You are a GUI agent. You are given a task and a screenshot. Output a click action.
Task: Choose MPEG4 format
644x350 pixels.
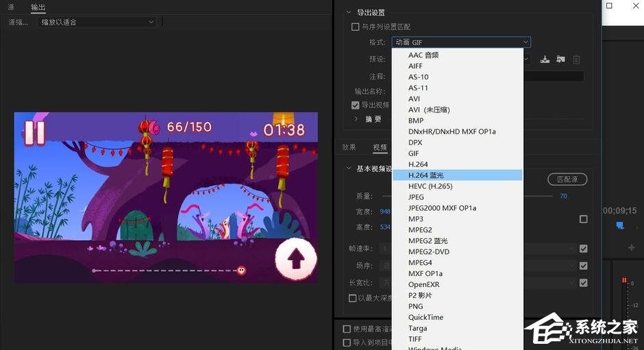point(458,262)
